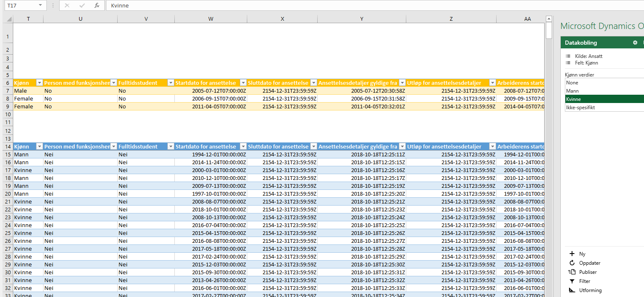Screen dimensions: 644x297
Task: Open Datakobling settings via the gear icon
Action: click(635, 42)
